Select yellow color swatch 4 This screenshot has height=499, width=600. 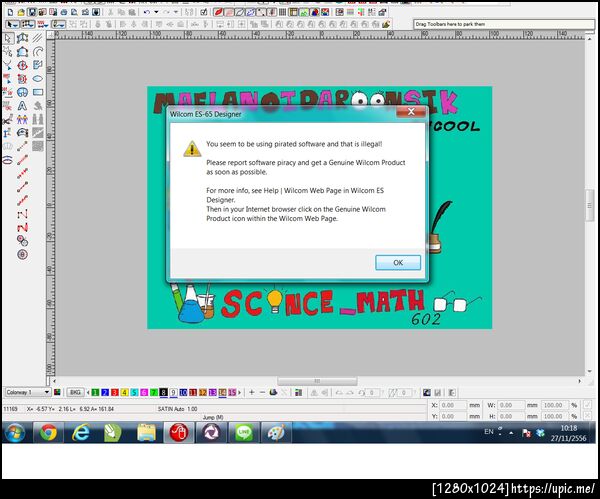pyautogui.click(x=125, y=392)
